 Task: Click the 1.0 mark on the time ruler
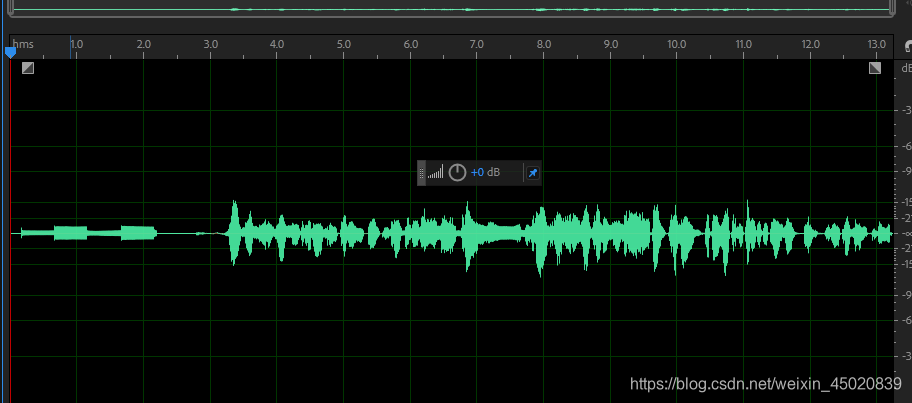coord(77,44)
